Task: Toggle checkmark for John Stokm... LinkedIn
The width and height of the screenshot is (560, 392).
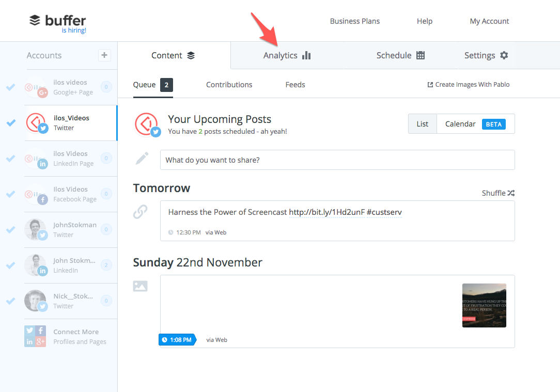Action: [x=11, y=265]
